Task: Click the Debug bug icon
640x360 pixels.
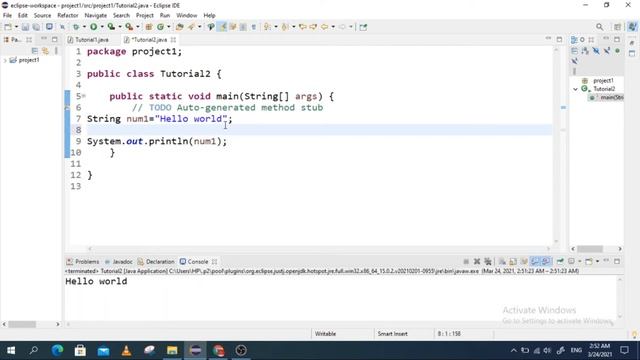Action: 76,27
